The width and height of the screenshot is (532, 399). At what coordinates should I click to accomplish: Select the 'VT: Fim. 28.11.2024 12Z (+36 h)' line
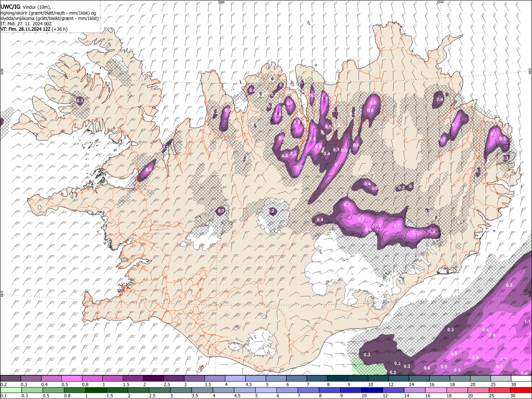tap(34, 29)
